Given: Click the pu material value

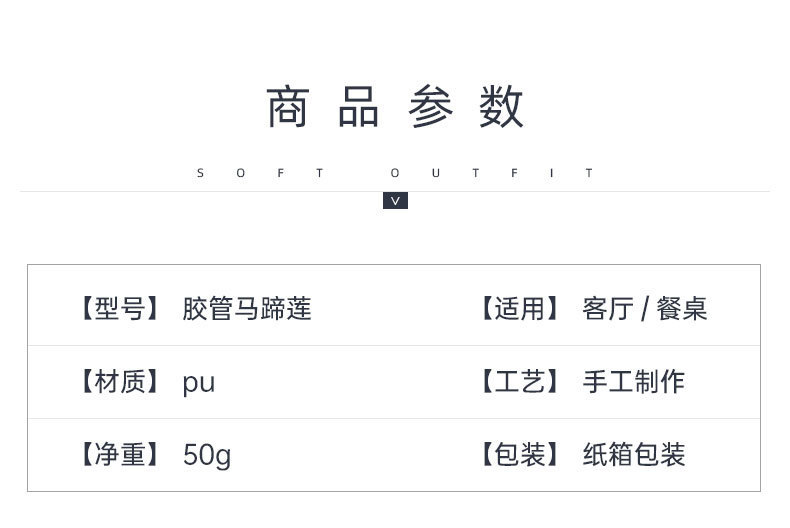Looking at the screenshot, I should [x=199, y=383].
